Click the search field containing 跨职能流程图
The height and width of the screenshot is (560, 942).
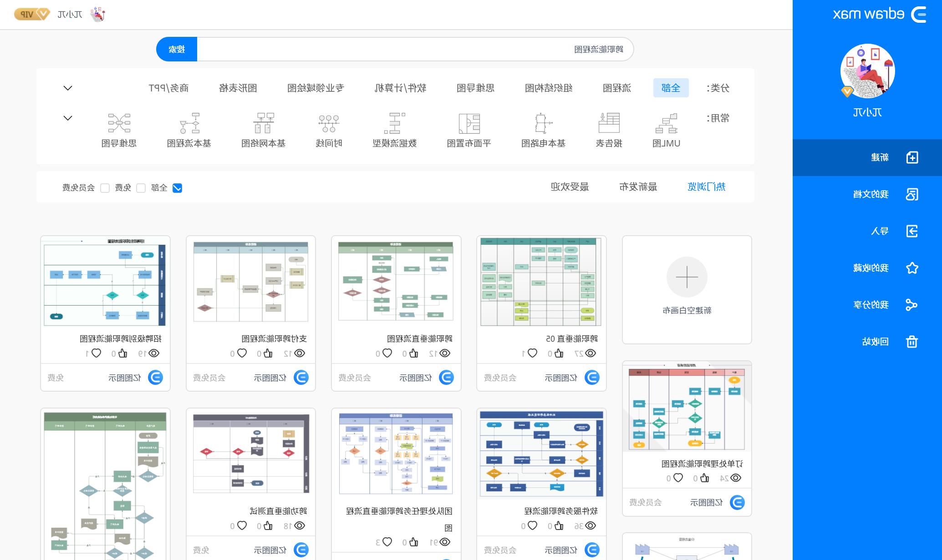tap(415, 49)
